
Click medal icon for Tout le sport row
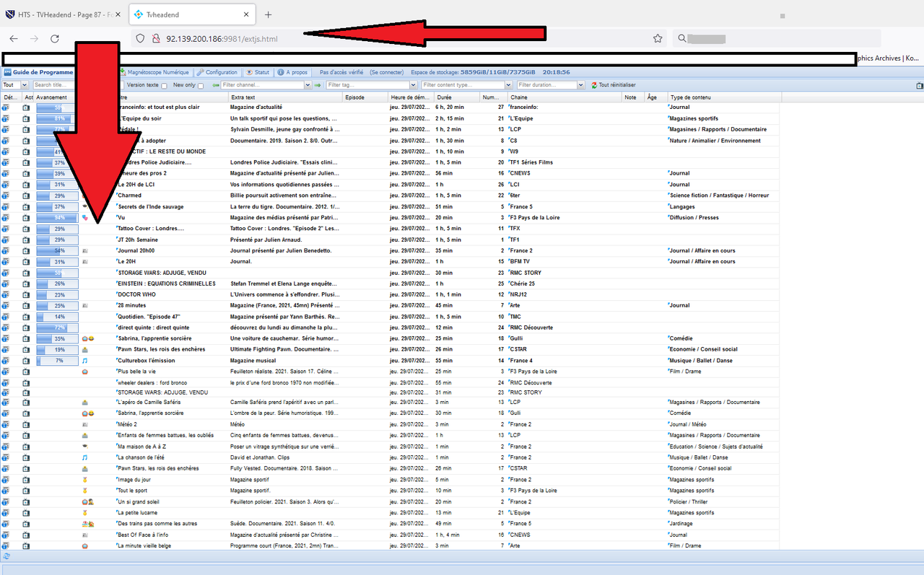(x=84, y=491)
